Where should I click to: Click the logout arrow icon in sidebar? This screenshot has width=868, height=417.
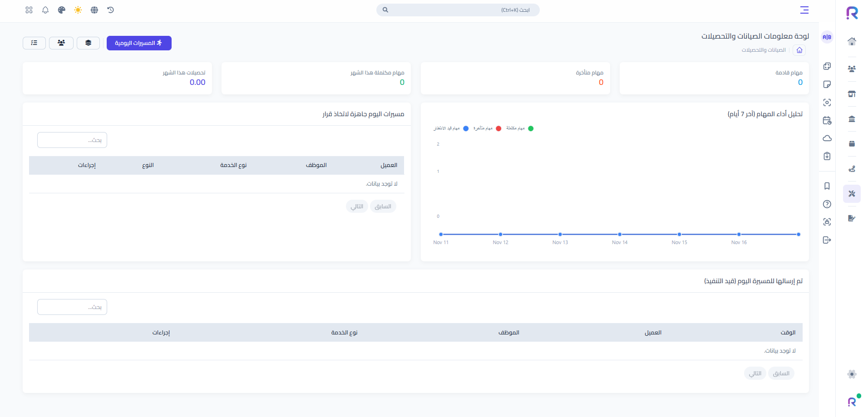point(827,240)
